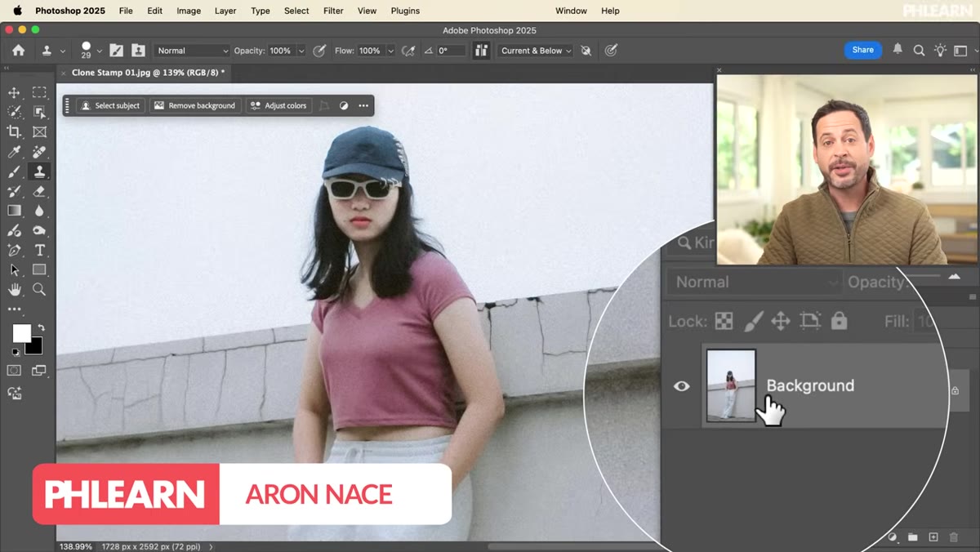
Task: Open the Change Screen Mode menu
Action: coord(39,371)
